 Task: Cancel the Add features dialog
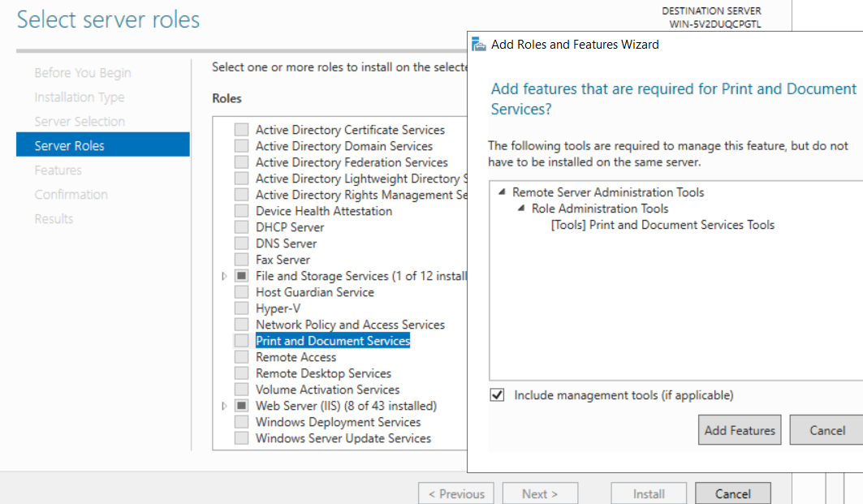tap(826, 430)
